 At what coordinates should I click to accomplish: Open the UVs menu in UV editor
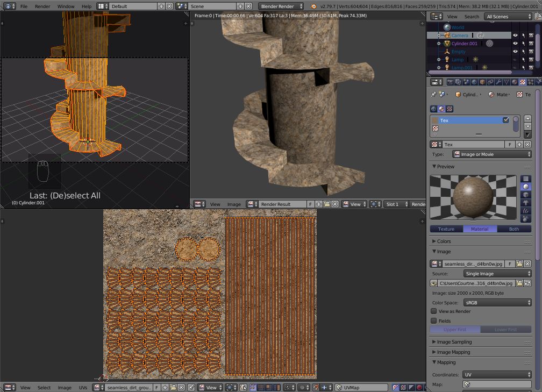(83, 388)
